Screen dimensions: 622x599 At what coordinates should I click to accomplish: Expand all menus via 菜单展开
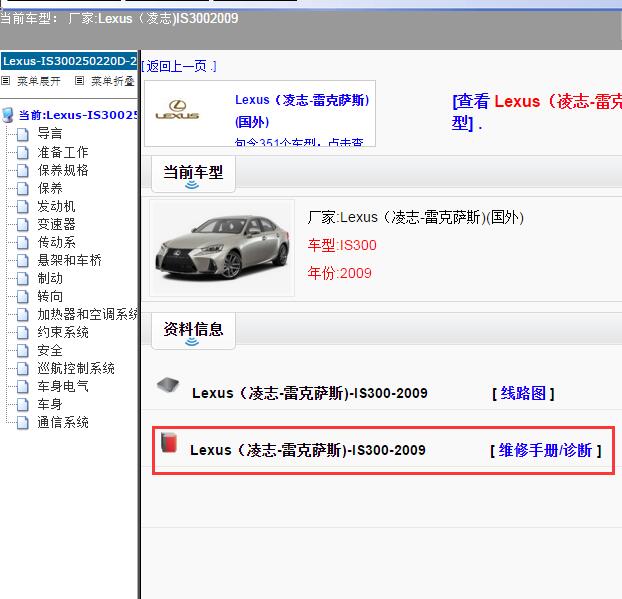(x=39, y=81)
